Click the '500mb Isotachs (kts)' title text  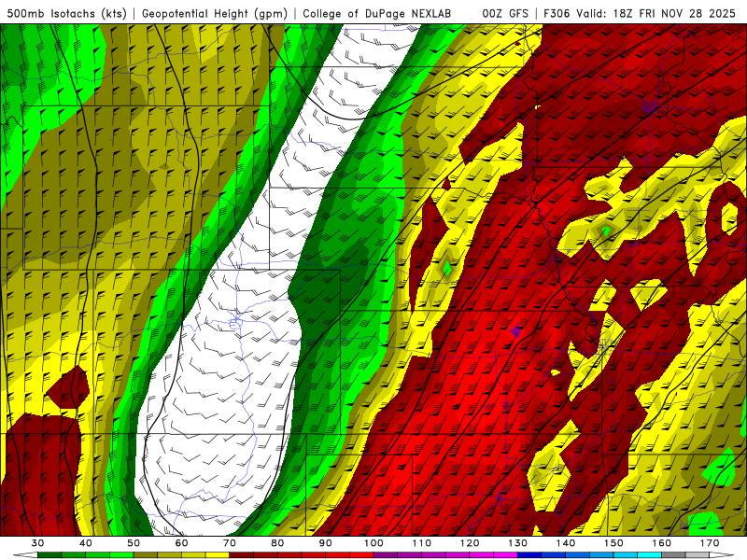point(66,13)
